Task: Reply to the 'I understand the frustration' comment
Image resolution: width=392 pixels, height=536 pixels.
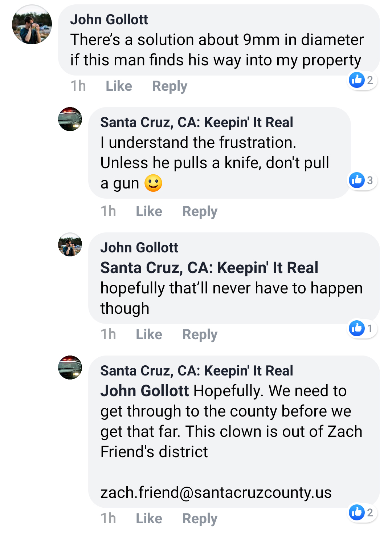Action: [200, 211]
